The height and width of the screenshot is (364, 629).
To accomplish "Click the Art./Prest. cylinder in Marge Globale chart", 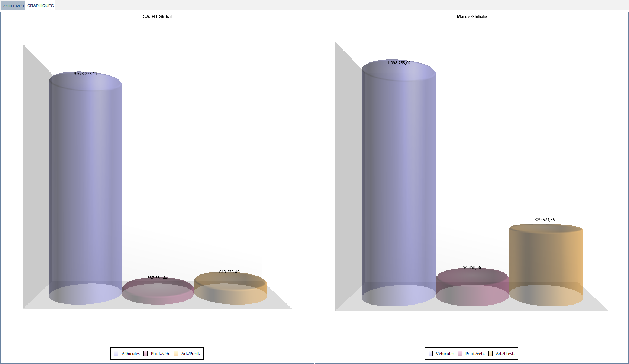I will click(546, 265).
